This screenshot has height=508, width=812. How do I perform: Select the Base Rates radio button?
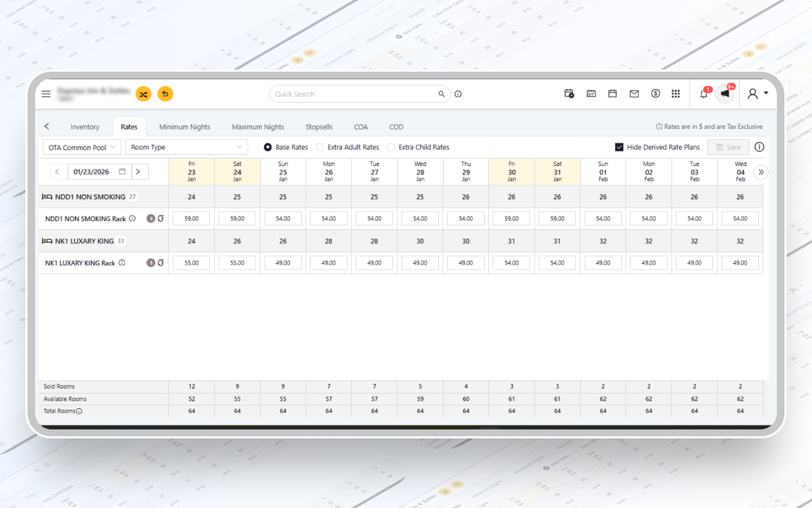click(268, 148)
